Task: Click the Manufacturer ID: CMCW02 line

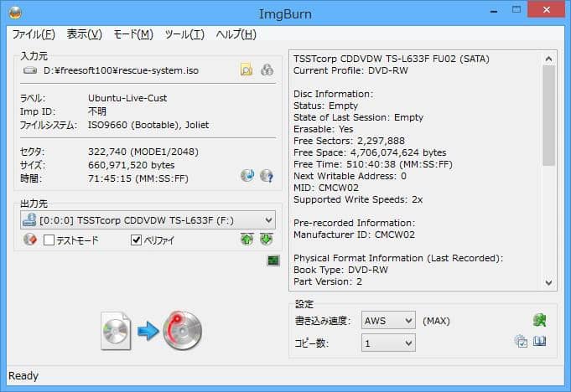Action: [x=354, y=235]
